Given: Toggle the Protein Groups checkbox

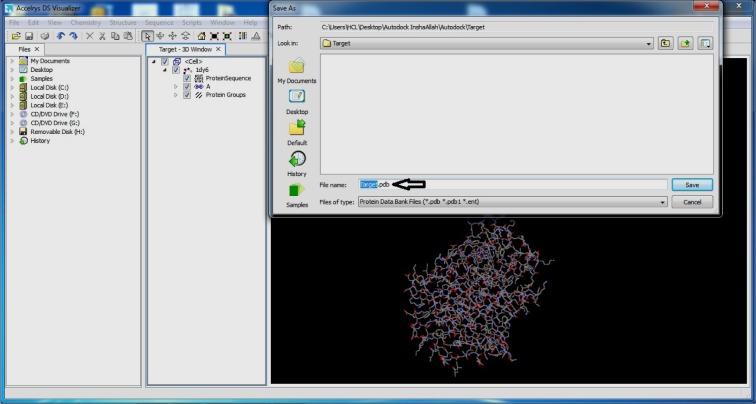Looking at the screenshot, I should [x=187, y=95].
